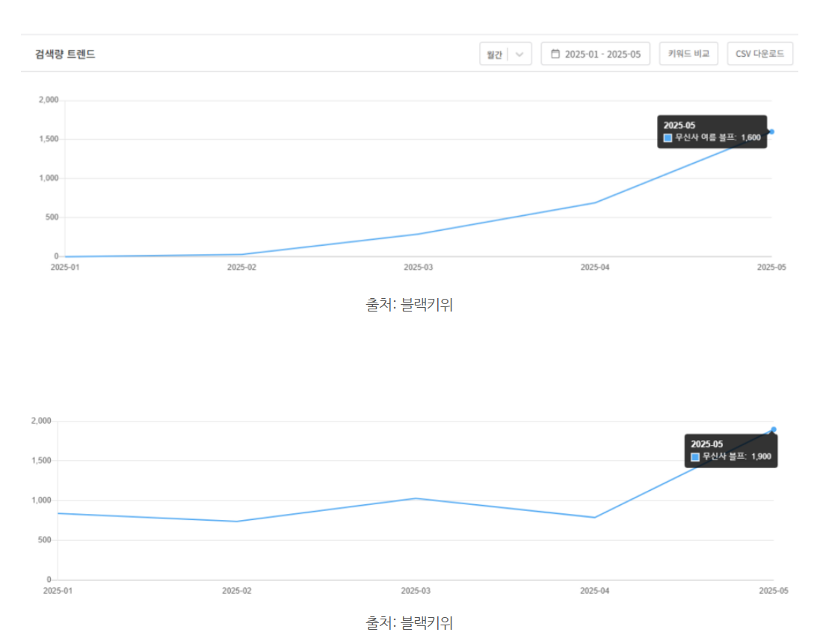
Task: Click the 무신사 블프: 1,900 tooltip
Action: click(730, 451)
